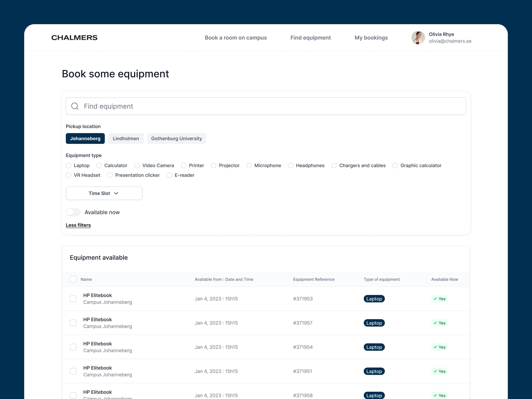Click the Equipment available heading
Viewport: 532px width, 399px height.
[99, 258]
